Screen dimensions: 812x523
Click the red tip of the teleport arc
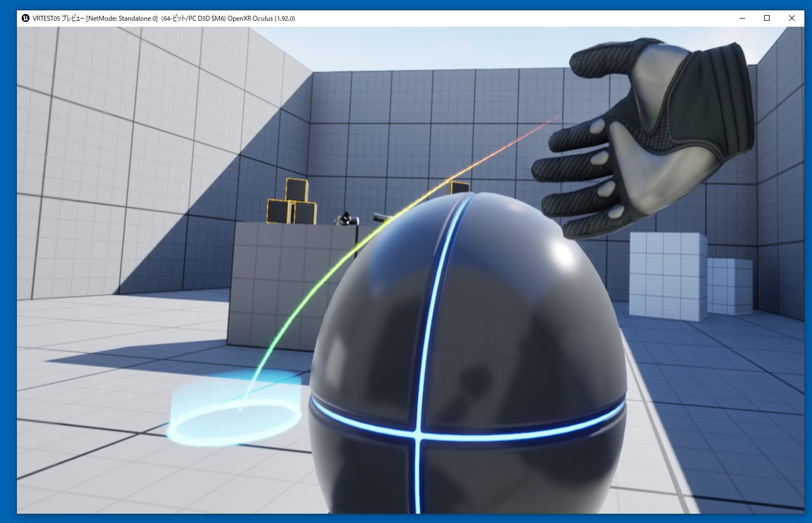tap(550, 121)
